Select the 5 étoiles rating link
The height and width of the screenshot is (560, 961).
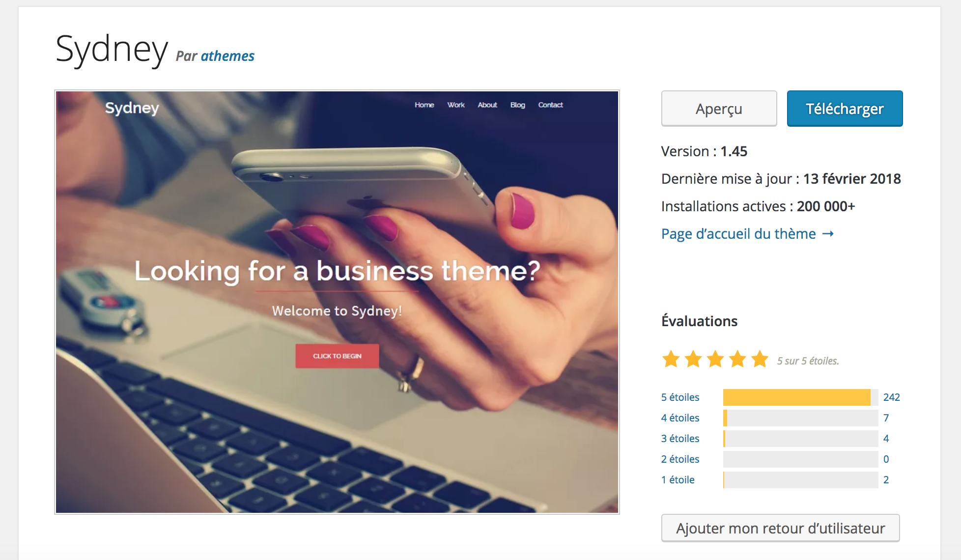tap(680, 397)
